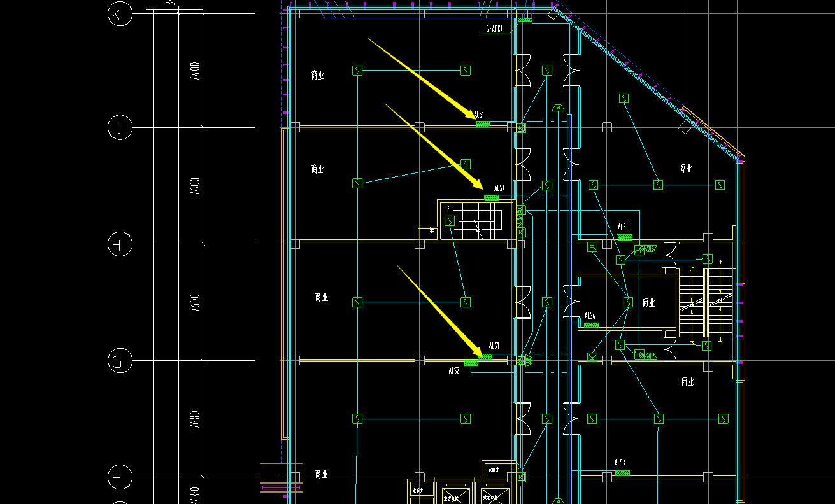Select the ALS4 label text
The height and width of the screenshot is (504, 835).
pos(590,316)
